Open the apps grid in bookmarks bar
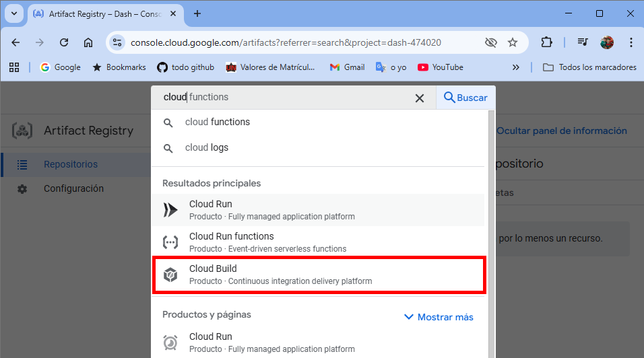Image resolution: width=644 pixels, height=358 pixels. coord(14,67)
